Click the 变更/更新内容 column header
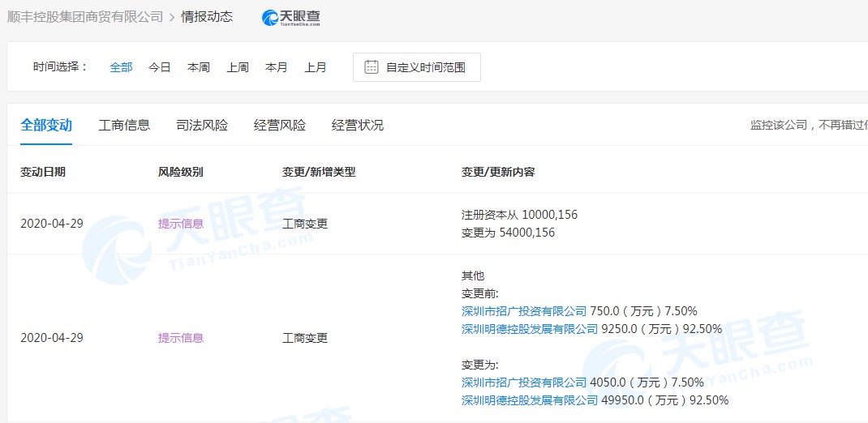868x423 pixels. point(498,172)
